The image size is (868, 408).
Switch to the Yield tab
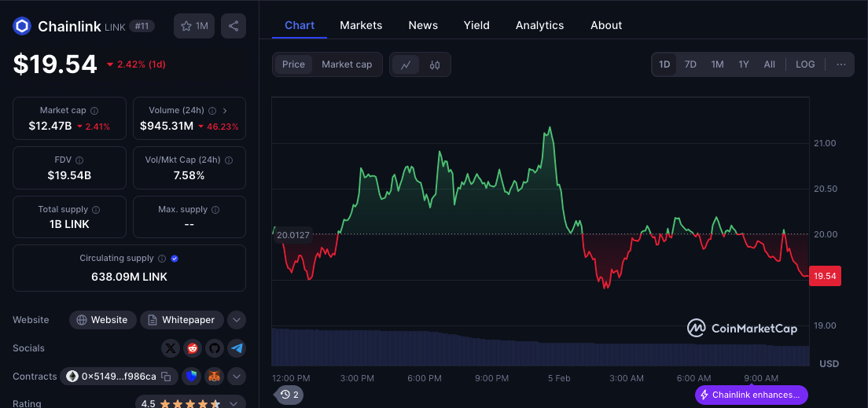click(476, 25)
